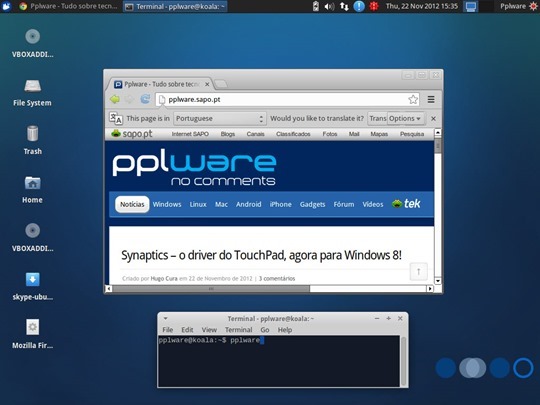
Task: Open the iPhone section link
Action: [280, 204]
